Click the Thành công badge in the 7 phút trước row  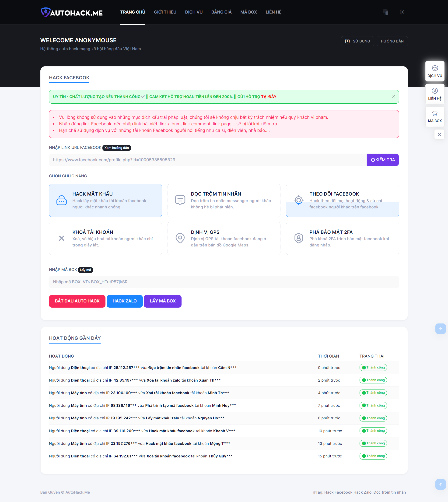[x=373, y=405]
